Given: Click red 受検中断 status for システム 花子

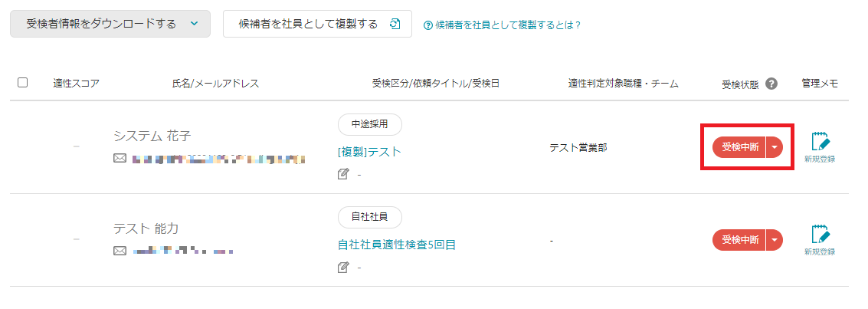Looking at the screenshot, I should (739, 147).
